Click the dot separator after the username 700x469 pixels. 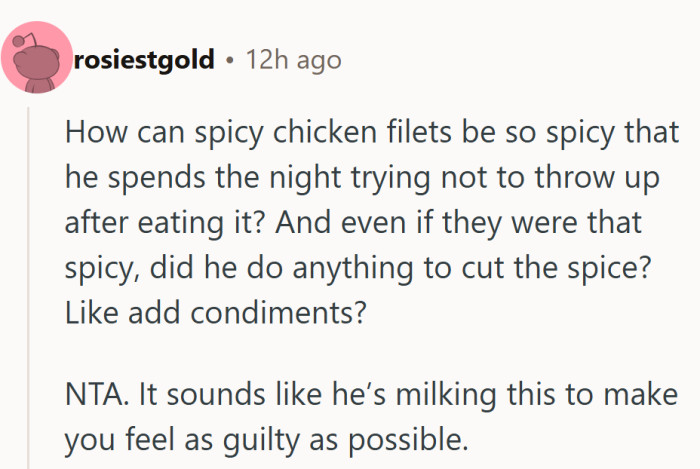click(229, 60)
